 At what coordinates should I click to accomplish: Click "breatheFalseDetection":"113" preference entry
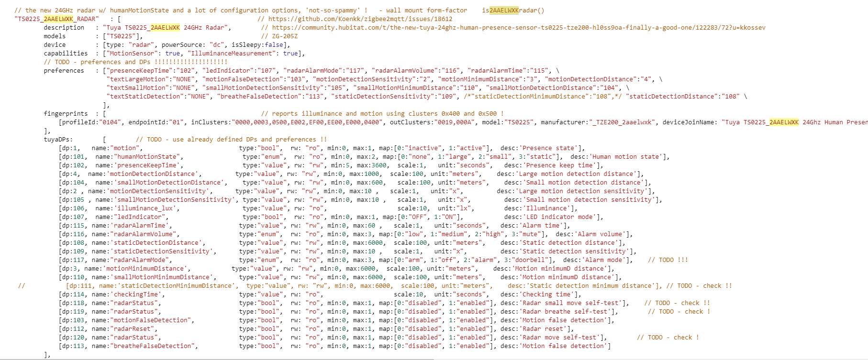tap(270, 97)
